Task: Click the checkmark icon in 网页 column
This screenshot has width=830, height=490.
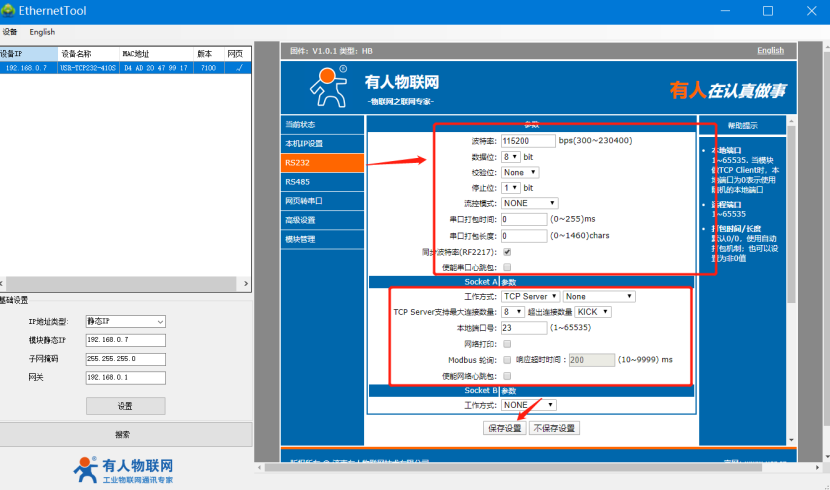Action: [x=238, y=68]
